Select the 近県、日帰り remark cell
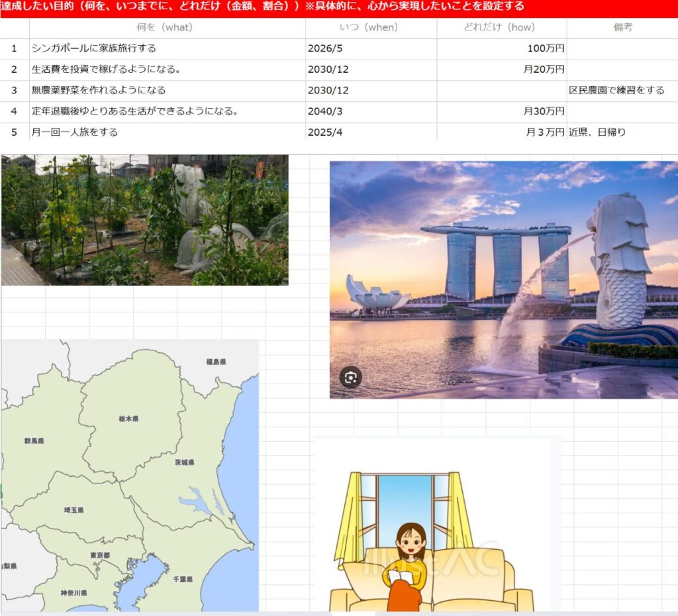This screenshot has height=616, width=678. tap(622, 132)
